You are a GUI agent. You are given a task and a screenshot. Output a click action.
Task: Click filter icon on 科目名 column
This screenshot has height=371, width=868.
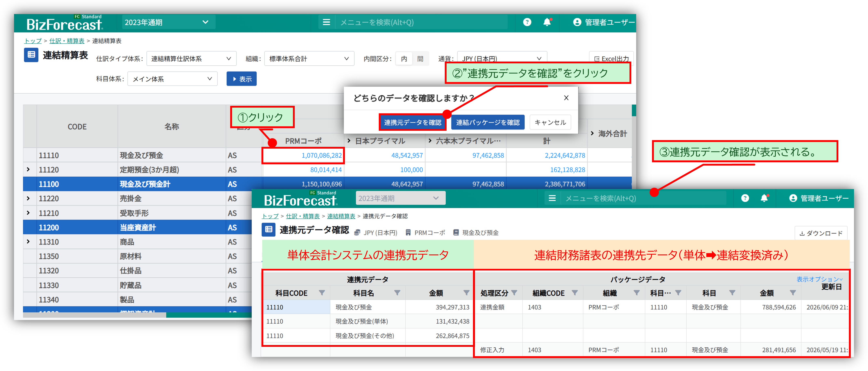click(x=397, y=292)
